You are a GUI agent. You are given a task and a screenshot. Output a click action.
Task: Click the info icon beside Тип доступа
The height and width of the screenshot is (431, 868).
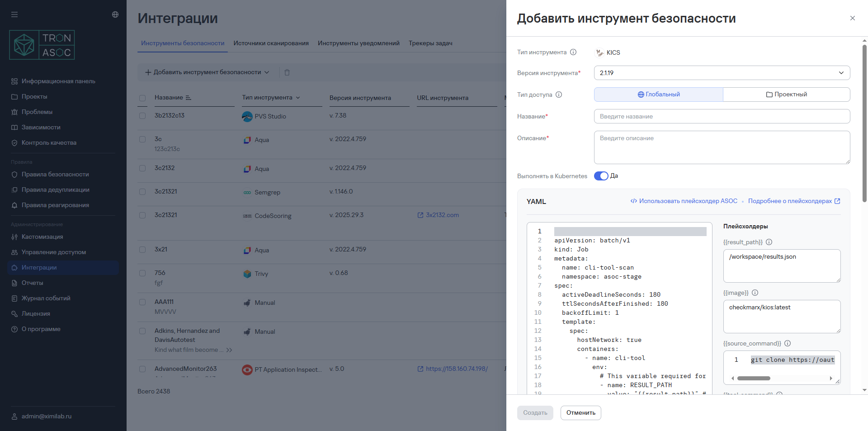pyautogui.click(x=559, y=95)
